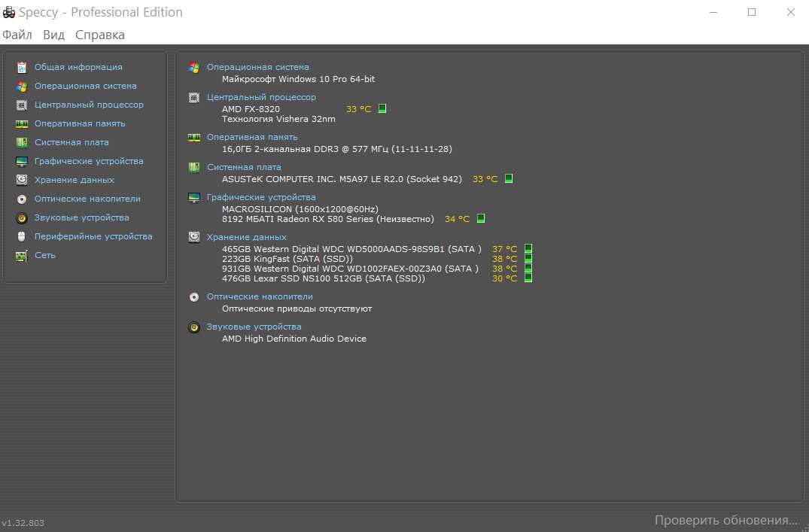The image size is (809, 532).
Task: Open Хранение данных heading link in summary
Action: tap(247, 237)
